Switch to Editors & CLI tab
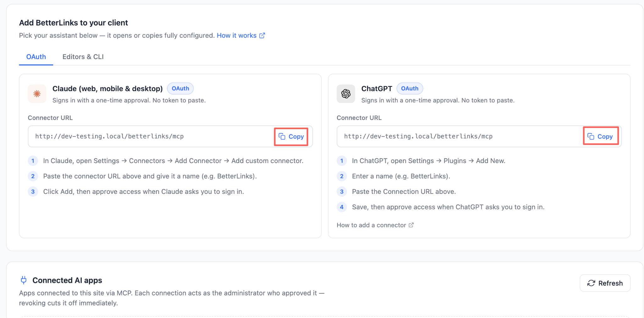 tap(83, 57)
